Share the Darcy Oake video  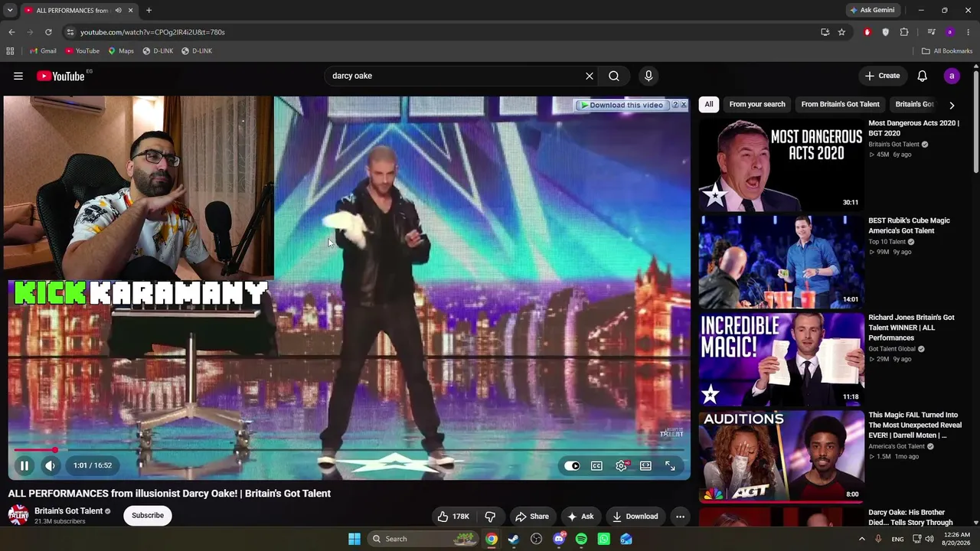(532, 517)
